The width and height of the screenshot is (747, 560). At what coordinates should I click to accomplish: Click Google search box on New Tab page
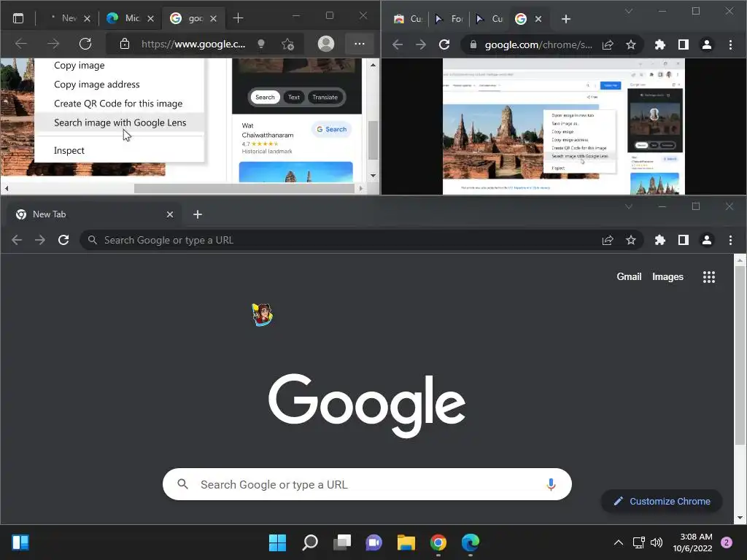[367, 484]
